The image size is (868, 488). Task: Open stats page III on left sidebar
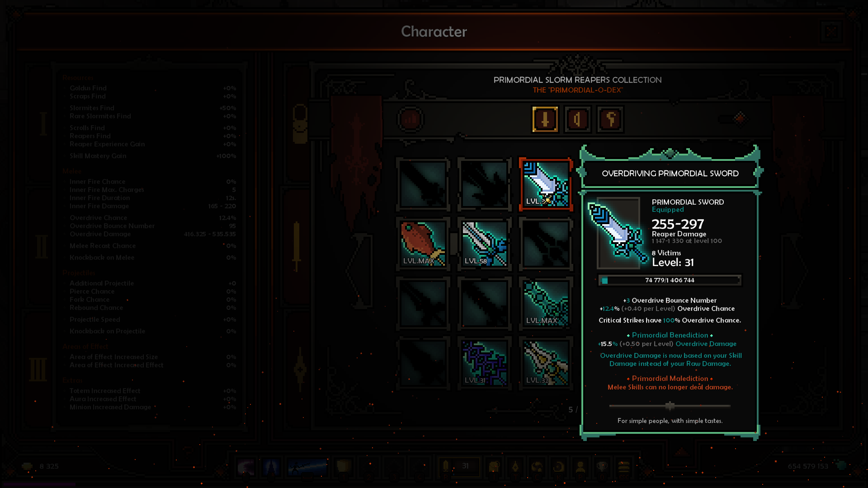coord(38,370)
